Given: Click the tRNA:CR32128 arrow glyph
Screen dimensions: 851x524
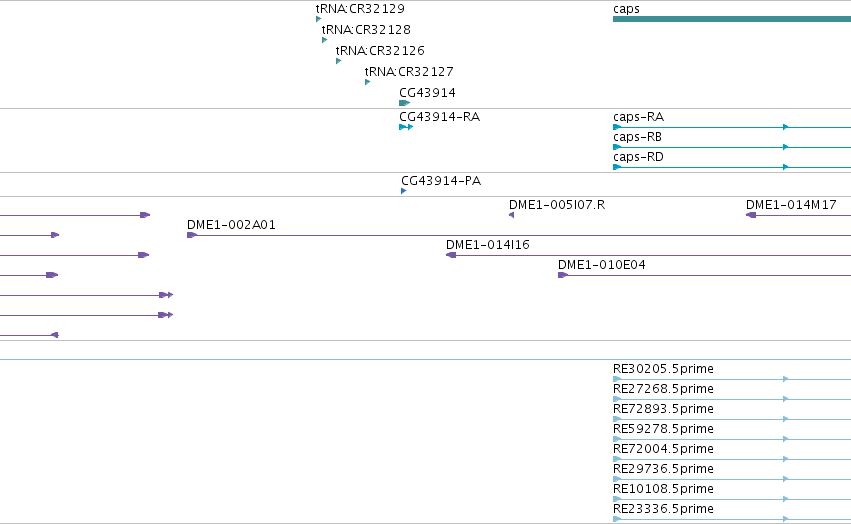Looking at the screenshot, I should pyautogui.click(x=324, y=40).
